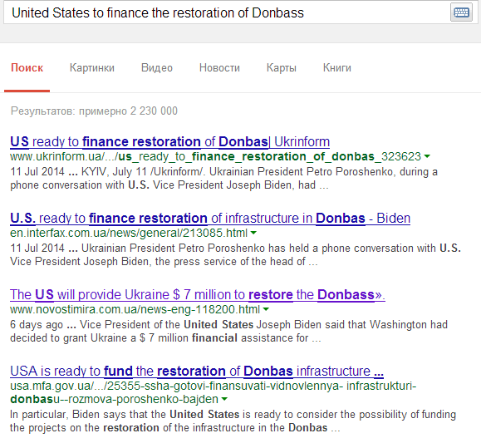Open the Новости tab
The height and width of the screenshot is (448, 481).
(x=219, y=67)
